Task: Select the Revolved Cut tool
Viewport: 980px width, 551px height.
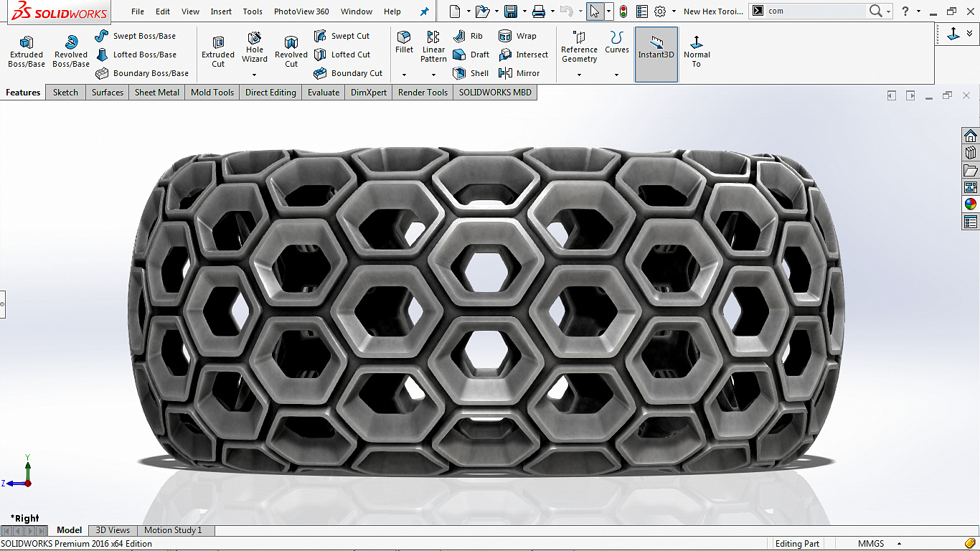Action: point(291,50)
